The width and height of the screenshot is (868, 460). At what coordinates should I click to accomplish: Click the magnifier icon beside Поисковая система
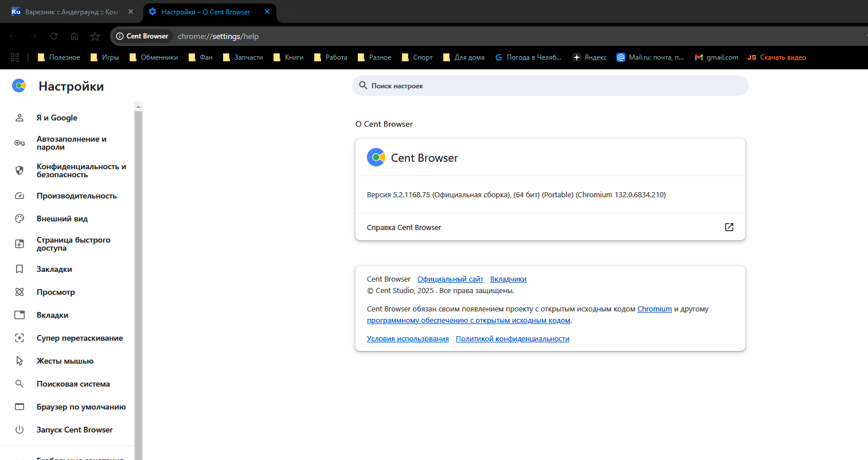[x=19, y=384]
